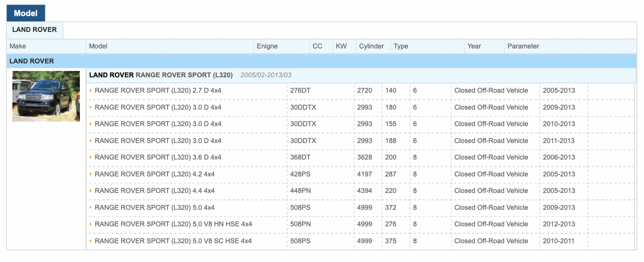
Task: Click the orange arrow beside 2.7 D 4x4
Action: click(x=91, y=91)
